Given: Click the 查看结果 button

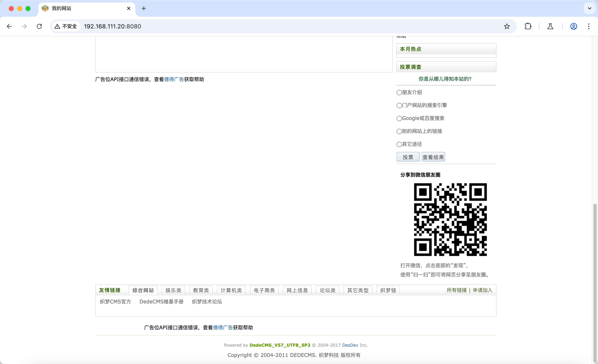Looking at the screenshot, I should pos(433,157).
